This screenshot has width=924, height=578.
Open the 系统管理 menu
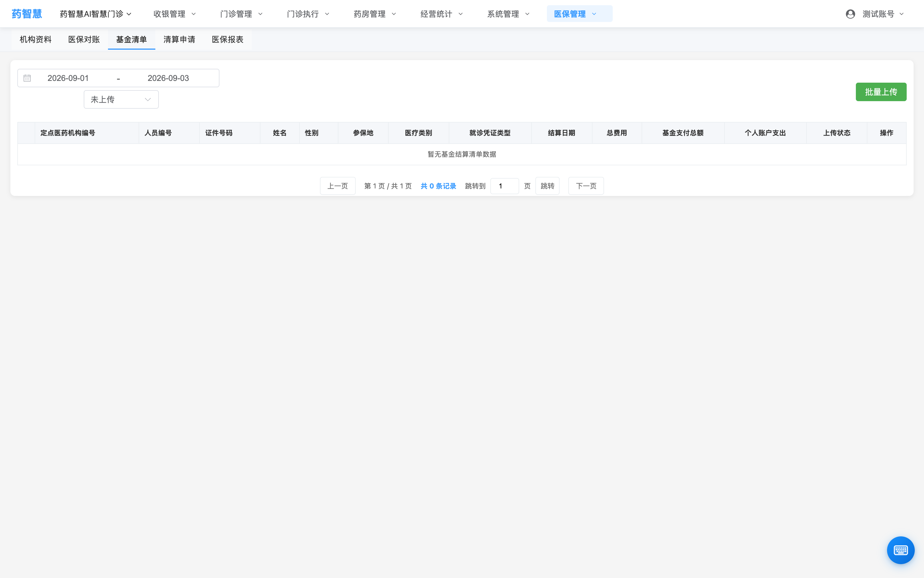(508, 14)
